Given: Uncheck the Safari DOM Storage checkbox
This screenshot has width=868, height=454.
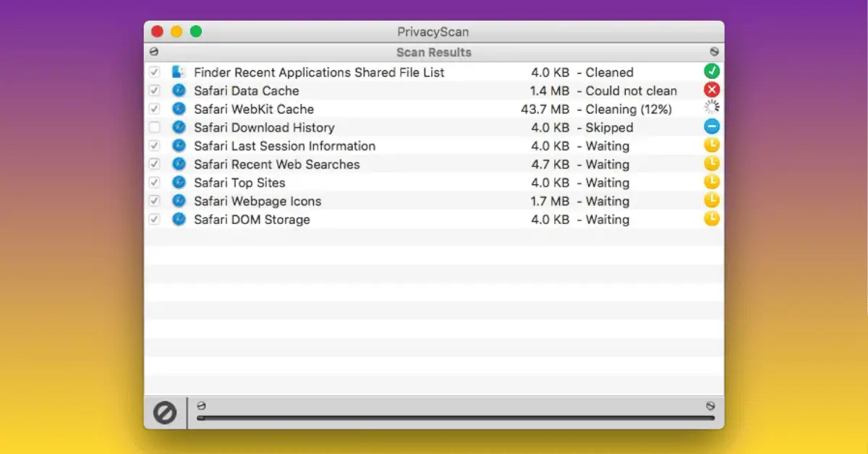Looking at the screenshot, I should pos(154,219).
